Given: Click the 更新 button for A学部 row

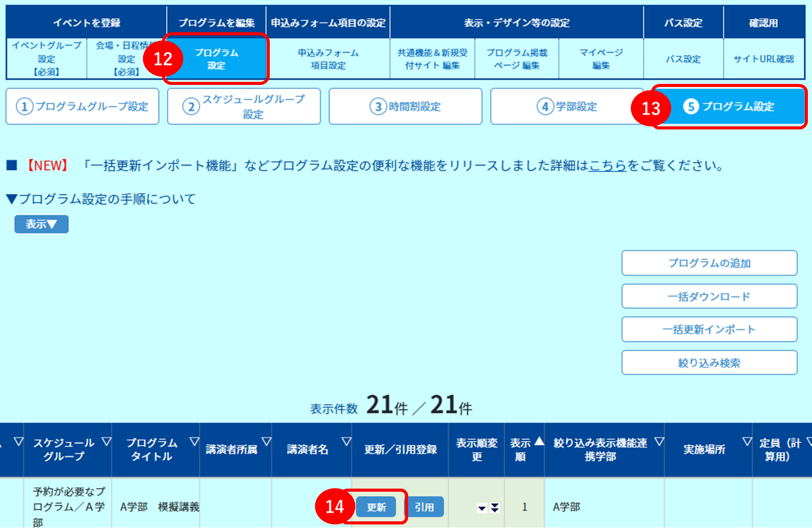Looking at the screenshot, I should (x=376, y=507).
